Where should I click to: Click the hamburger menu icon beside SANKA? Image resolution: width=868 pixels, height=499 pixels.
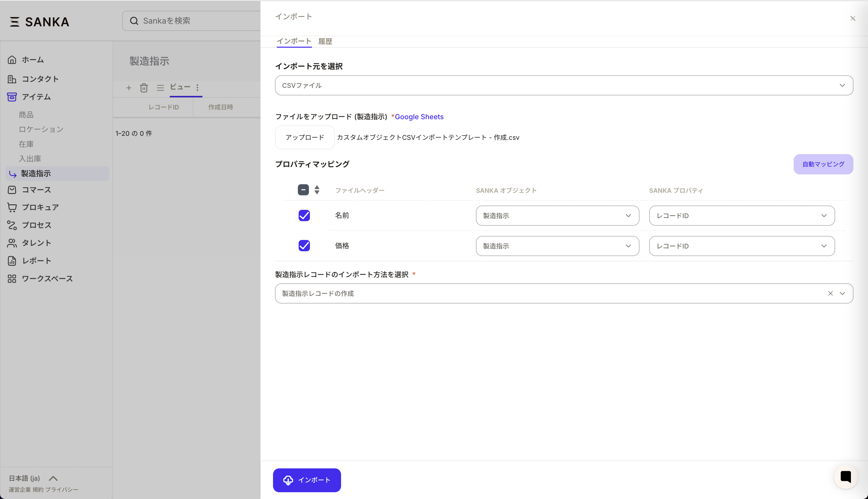(14, 22)
